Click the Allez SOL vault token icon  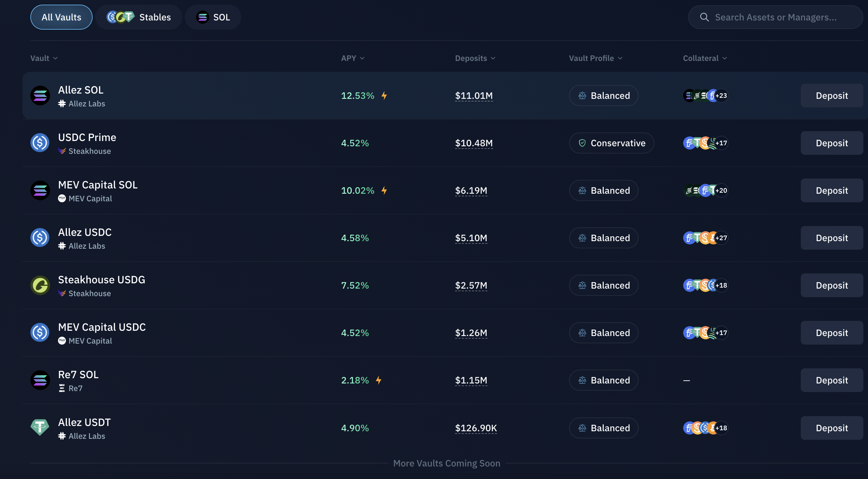40,96
